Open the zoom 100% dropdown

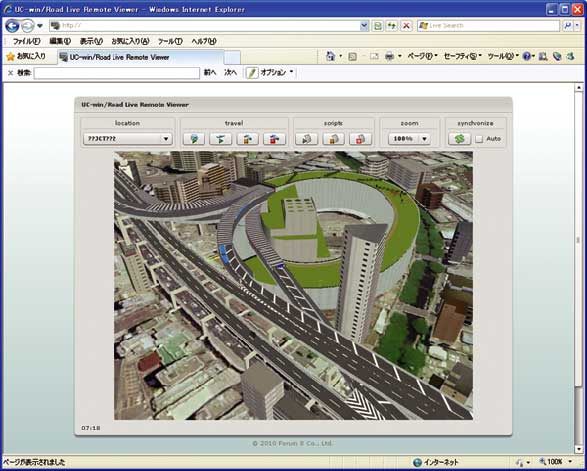click(409, 139)
